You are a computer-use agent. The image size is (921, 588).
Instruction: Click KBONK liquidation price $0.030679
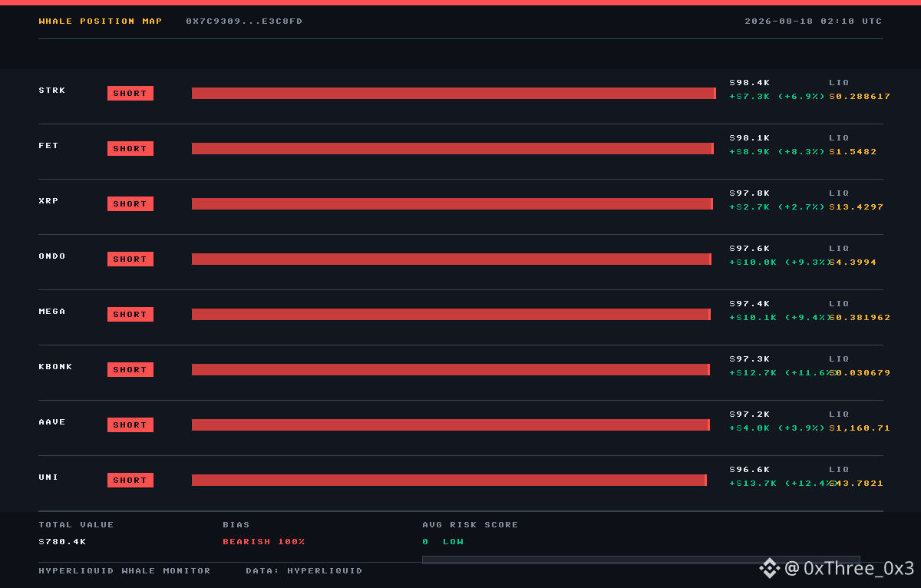coord(860,373)
